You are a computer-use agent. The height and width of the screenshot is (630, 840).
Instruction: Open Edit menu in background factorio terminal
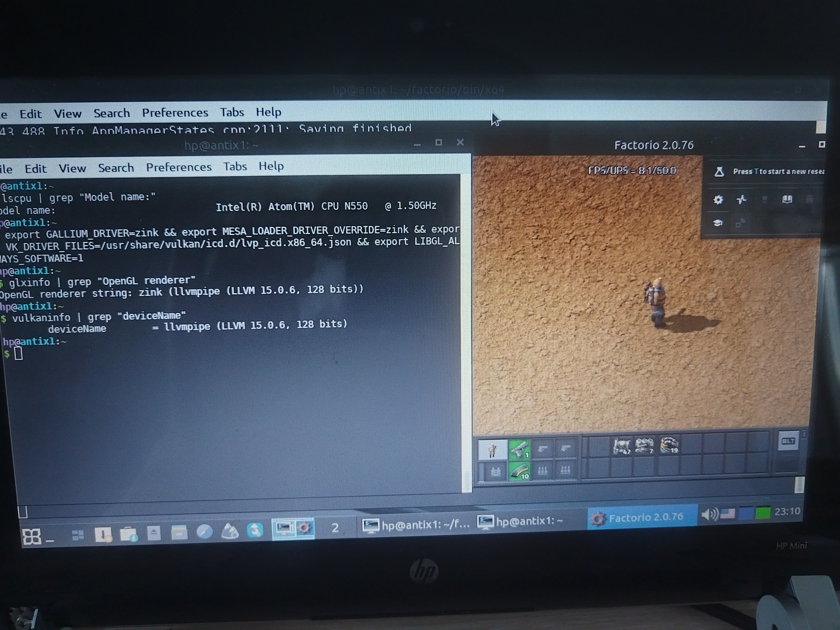click(30, 114)
